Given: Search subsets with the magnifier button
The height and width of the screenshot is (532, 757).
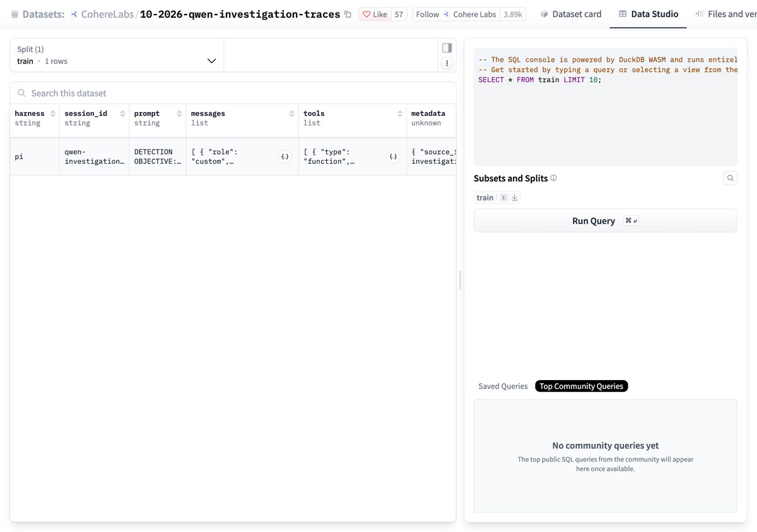Looking at the screenshot, I should tap(730, 178).
